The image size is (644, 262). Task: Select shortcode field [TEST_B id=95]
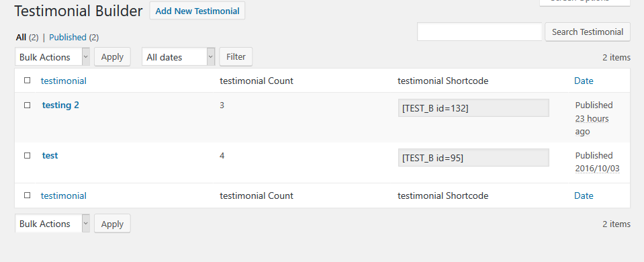tap(473, 158)
